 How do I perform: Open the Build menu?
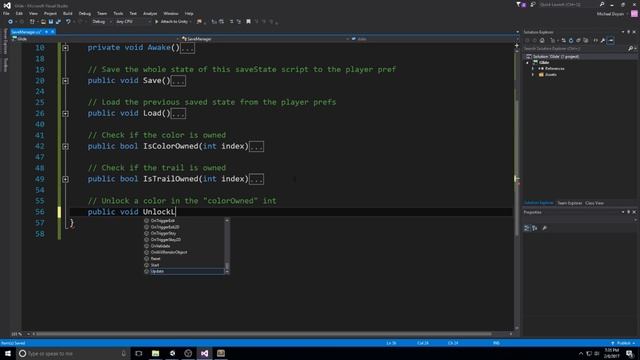pyautogui.click(x=68, y=13)
